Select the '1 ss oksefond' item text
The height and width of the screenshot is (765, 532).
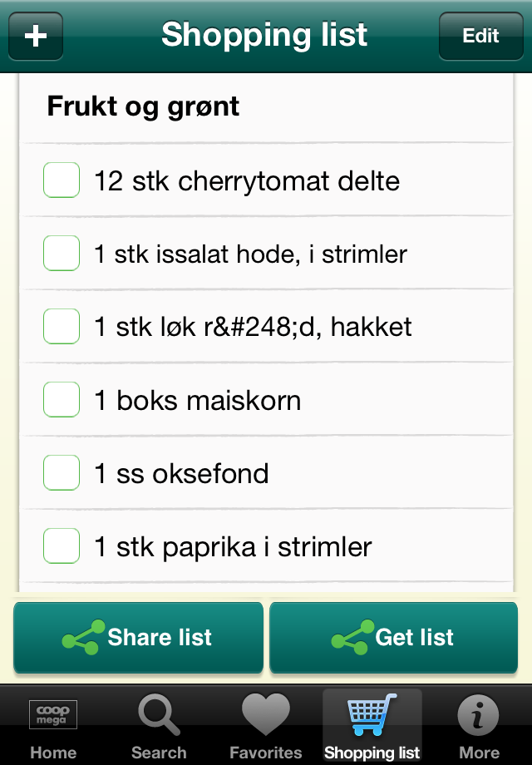point(181,474)
